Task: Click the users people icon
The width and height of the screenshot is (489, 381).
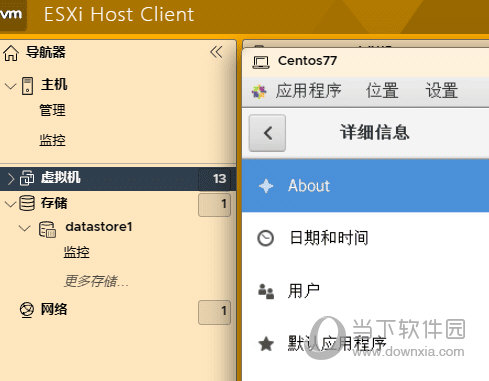Action: (x=266, y=291)
